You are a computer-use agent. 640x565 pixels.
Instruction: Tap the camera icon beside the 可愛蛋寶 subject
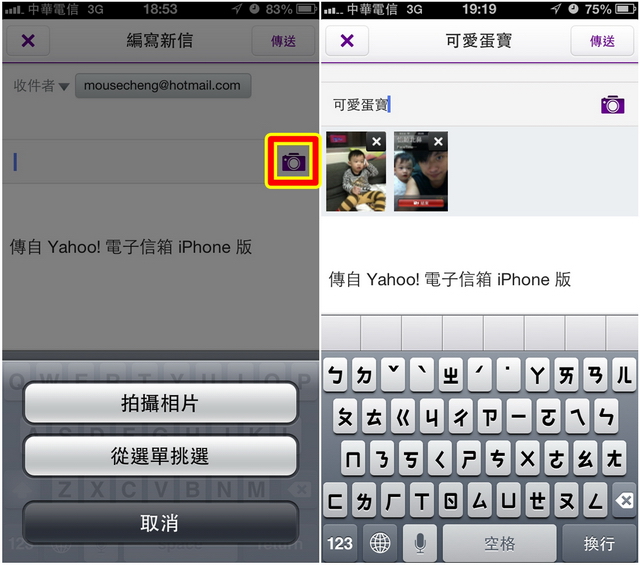(x=613, y=105)
